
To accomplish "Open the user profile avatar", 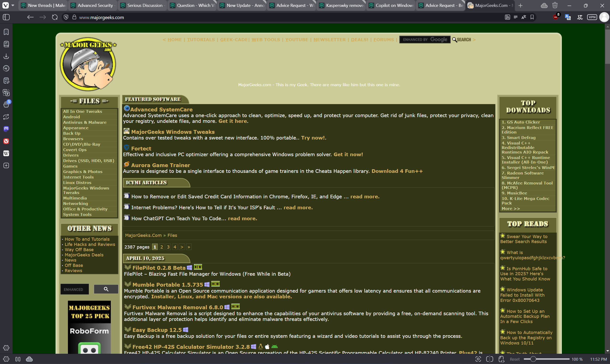I will click(x=604, y=17).
